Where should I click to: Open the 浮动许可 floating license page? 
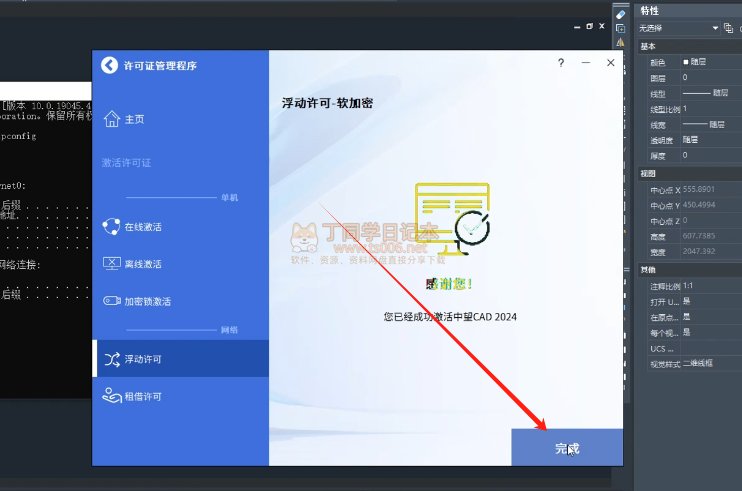(182, 359)
